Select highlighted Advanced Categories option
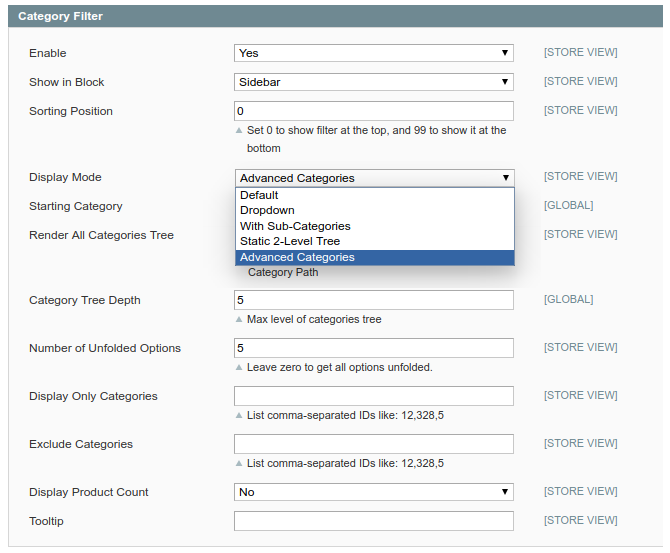670x553 pixels. (x=297, y=257)
